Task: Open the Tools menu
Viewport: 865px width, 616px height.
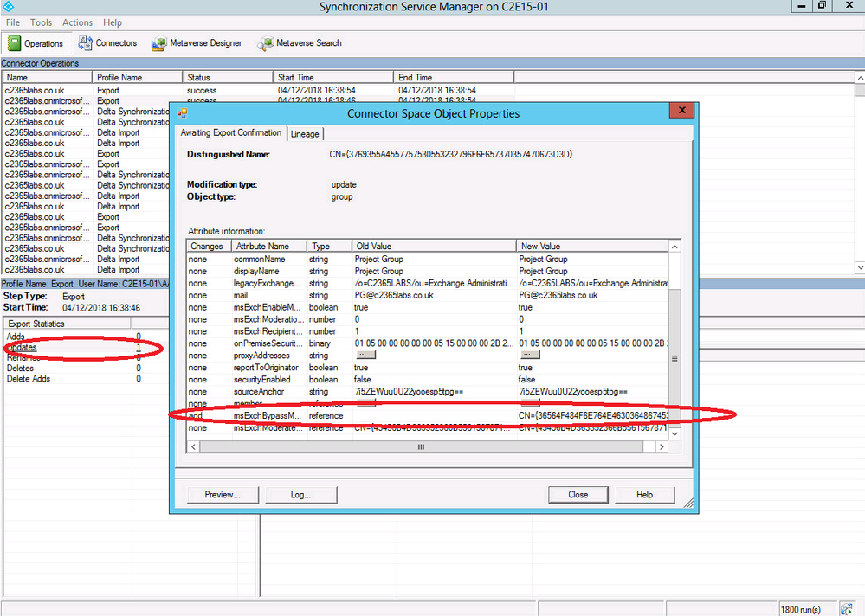Action: pyautogui.click(x=41, y=22)
